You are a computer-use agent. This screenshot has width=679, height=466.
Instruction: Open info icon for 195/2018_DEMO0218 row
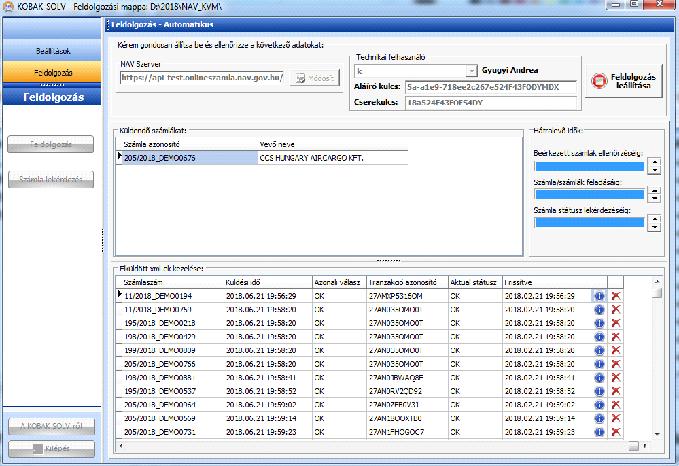point(599,323)
